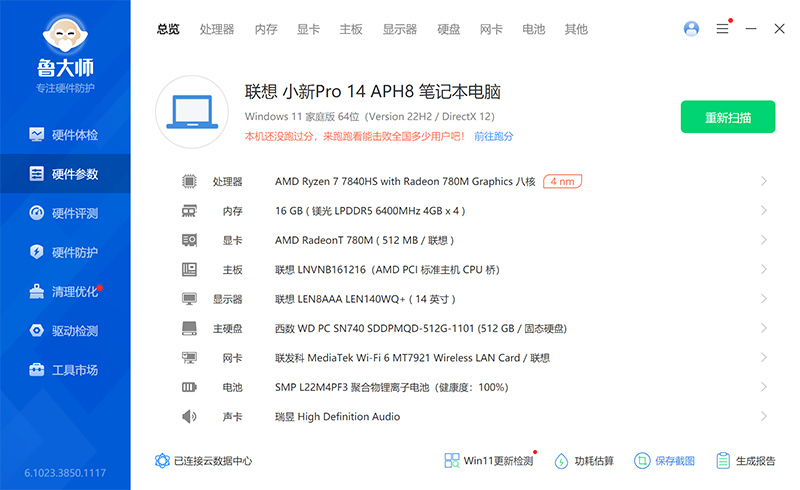Open the 内存 tab

[x=266, y=29]
